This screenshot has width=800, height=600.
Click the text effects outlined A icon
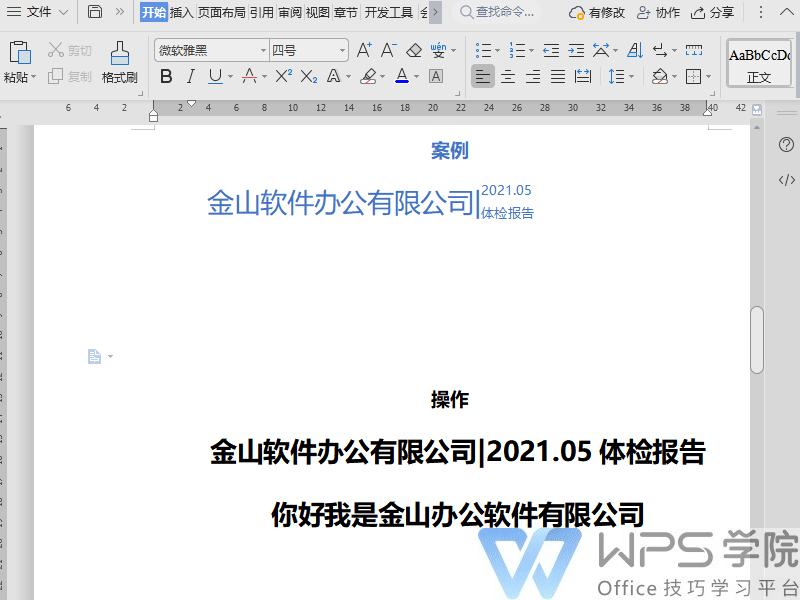[x=333, y=77]
